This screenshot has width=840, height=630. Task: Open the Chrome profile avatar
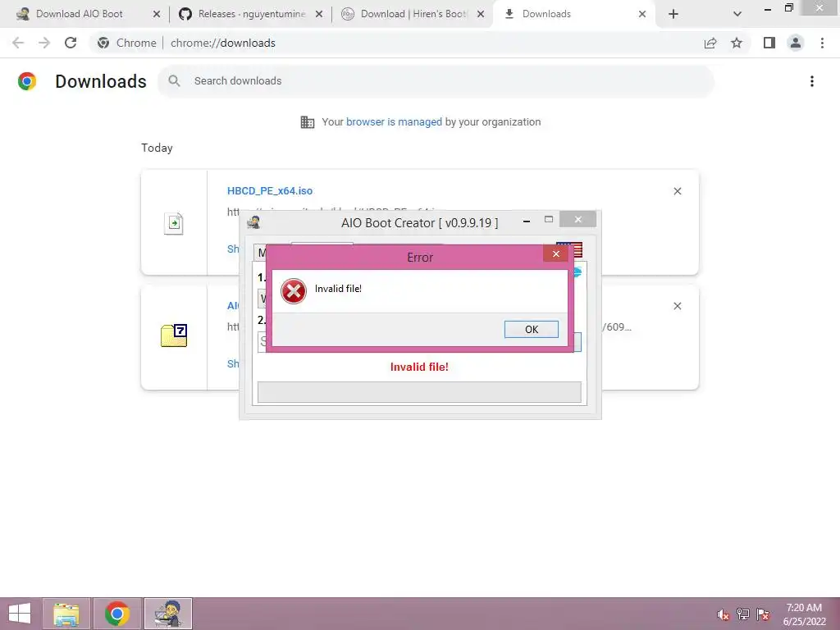click(796, 43)
